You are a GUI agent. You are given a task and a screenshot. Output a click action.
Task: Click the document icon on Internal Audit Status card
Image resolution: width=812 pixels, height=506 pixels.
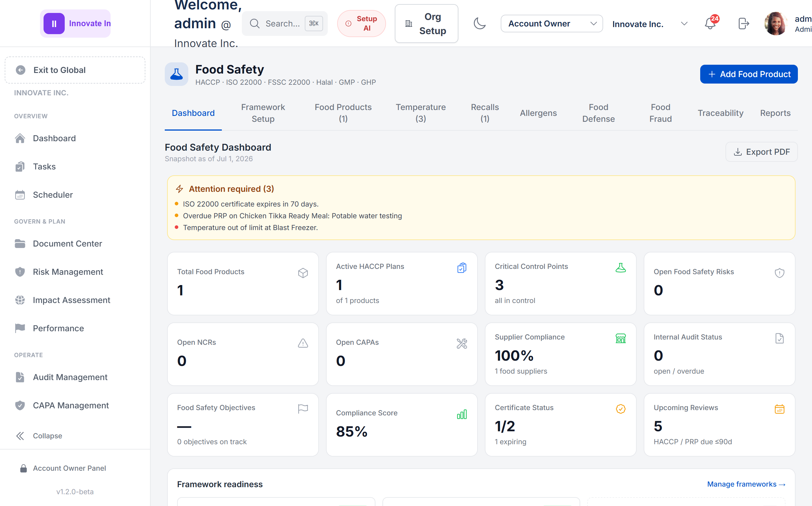(780, 338)
